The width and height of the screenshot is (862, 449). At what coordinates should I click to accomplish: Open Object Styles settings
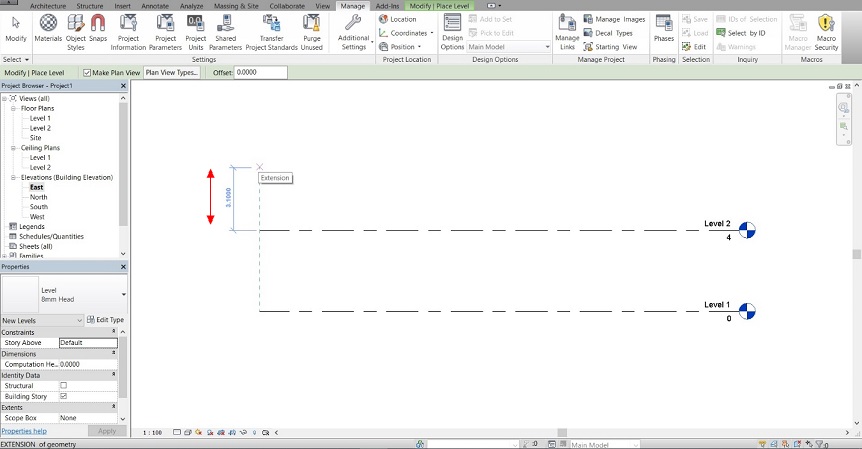(x=76, y=28)
